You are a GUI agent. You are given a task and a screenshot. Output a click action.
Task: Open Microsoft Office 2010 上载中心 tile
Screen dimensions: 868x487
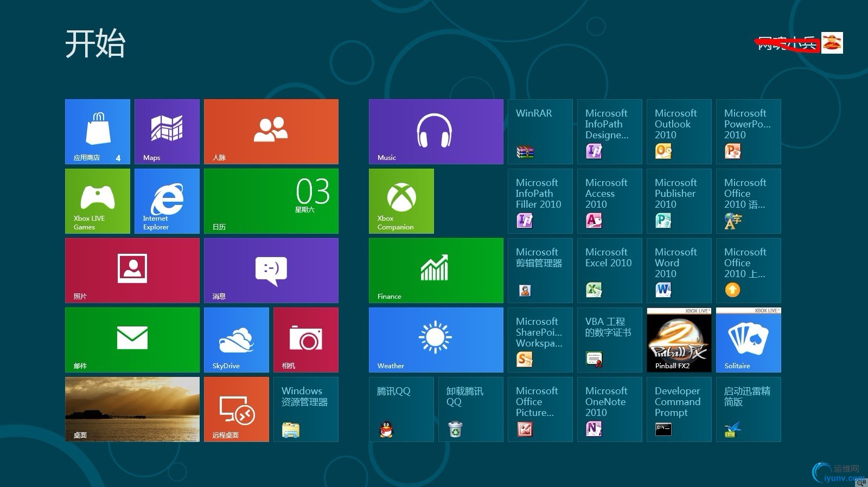749,271
